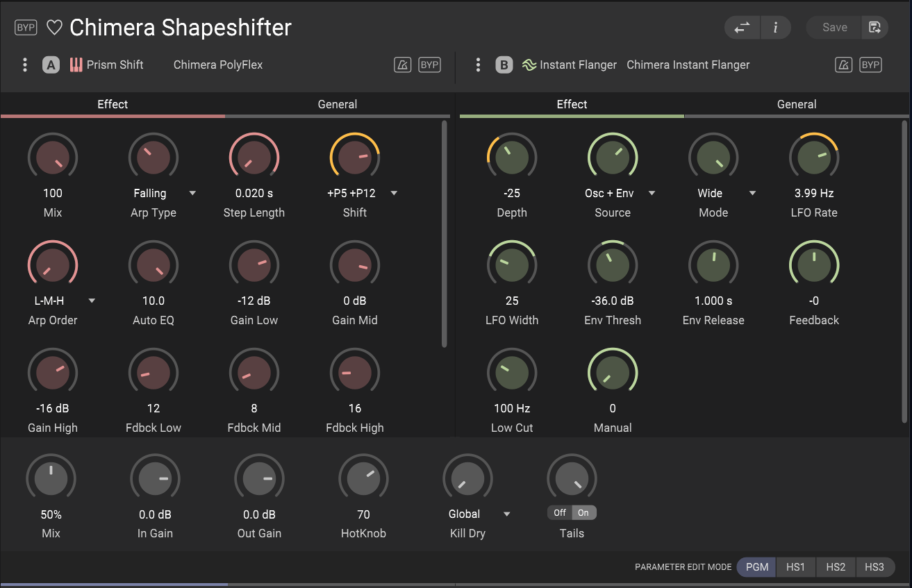Click the Manual knob
Image resolution: width=912 pixels, height=588 pixels.
(613, 373)
